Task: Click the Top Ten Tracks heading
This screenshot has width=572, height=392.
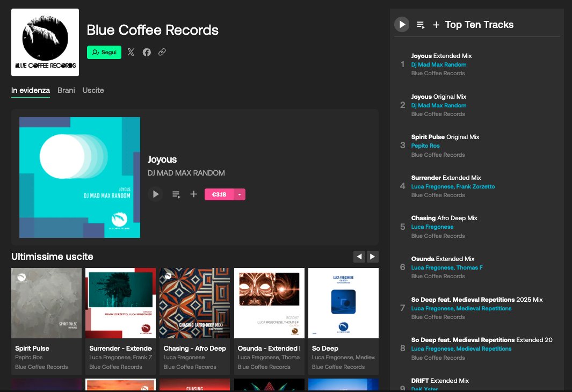Action: [x=479, y=25]
